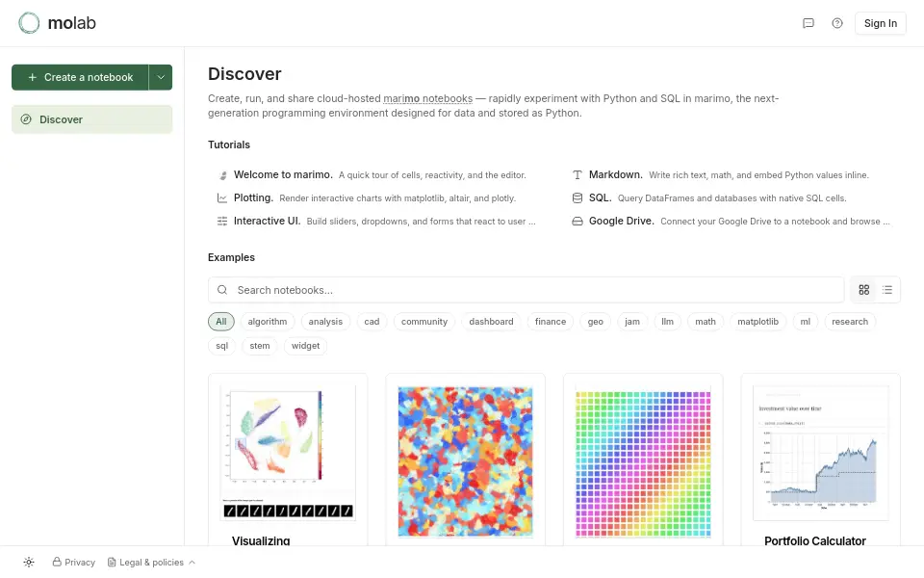Open the Portfolio Calculator thumbnail
924x578 pixels.
(821, 453)
